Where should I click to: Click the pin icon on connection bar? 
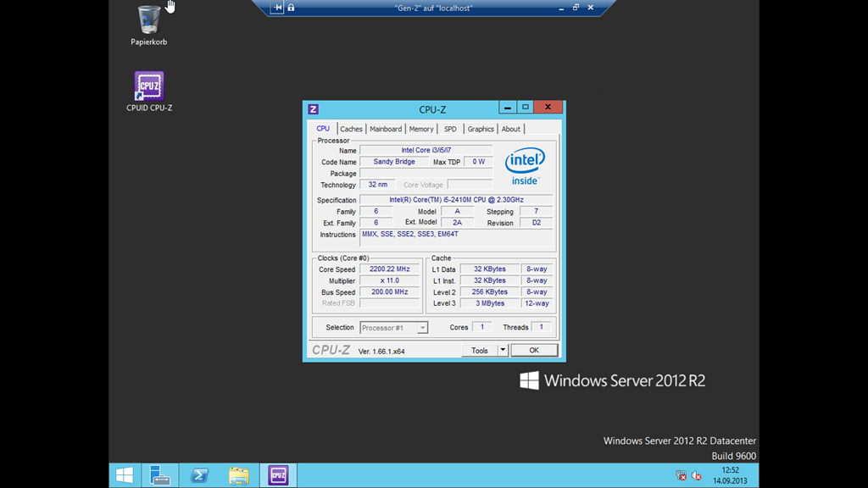click(x=277, y=8)
